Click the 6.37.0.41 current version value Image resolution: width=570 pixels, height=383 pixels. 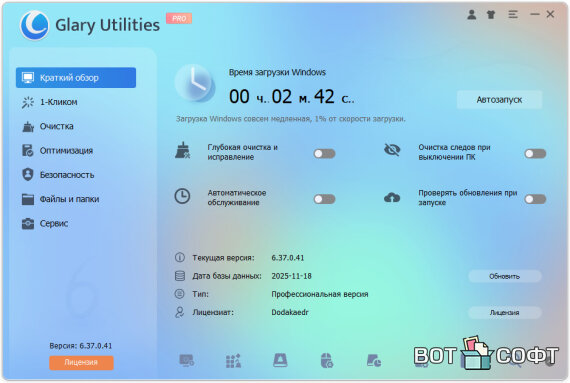288,258
